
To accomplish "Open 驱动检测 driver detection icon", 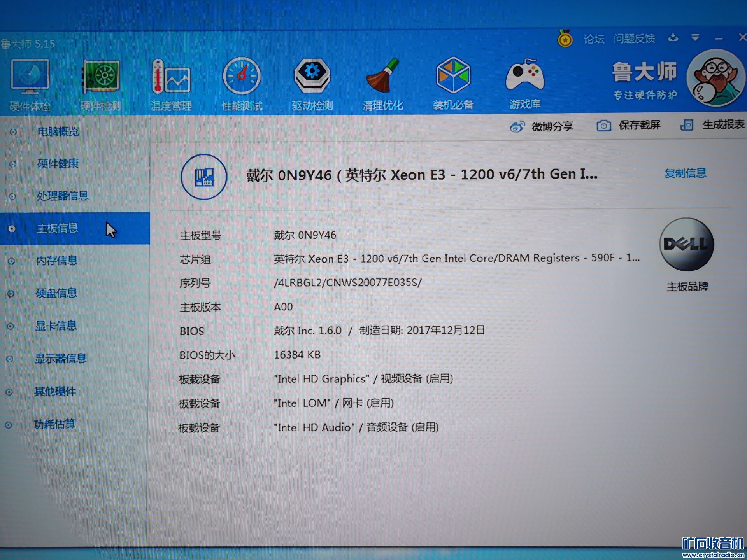I will 312,75.
